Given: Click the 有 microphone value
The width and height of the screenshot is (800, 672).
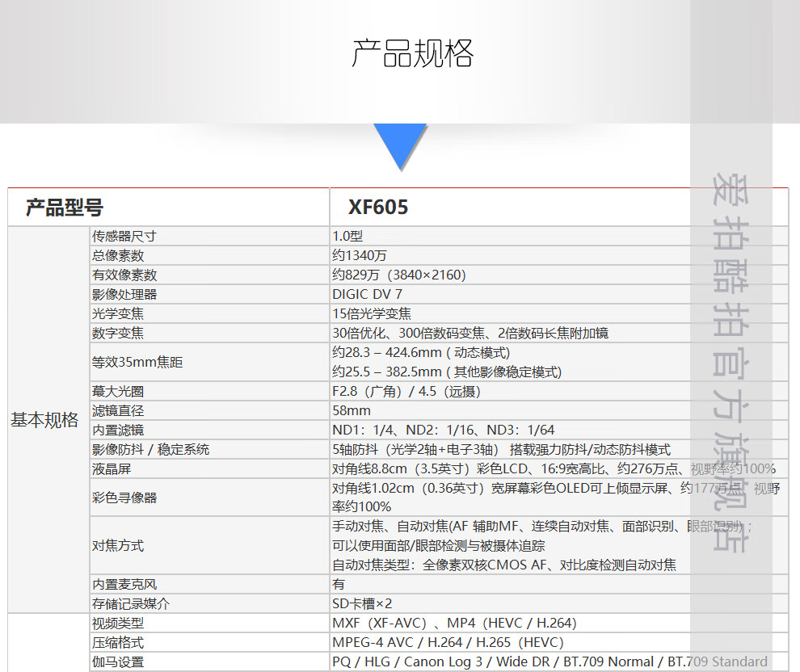Looking at the screenshot, I should pyautogui.click(x=339, y=584).
